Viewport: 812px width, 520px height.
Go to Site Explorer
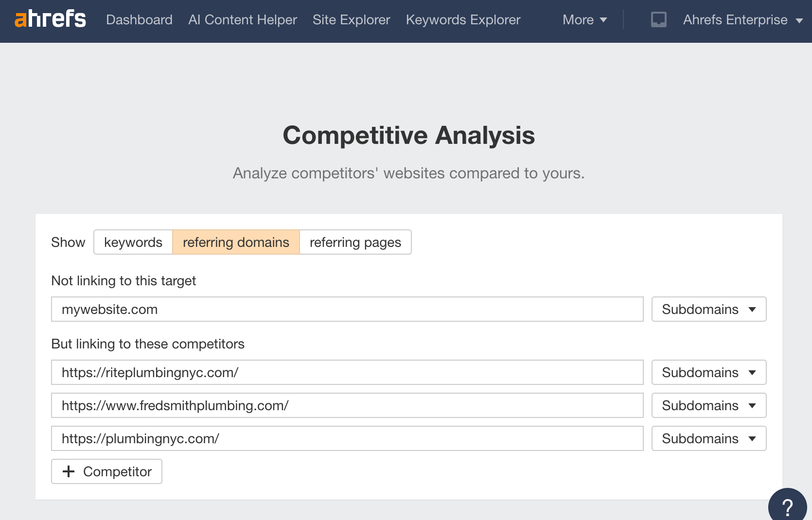(x=351, y=20)
